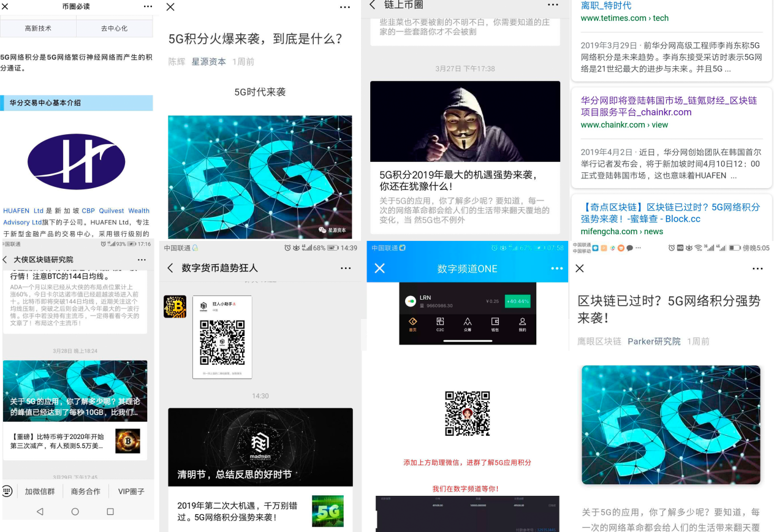The image size is (774, 532).
Task: Open the 离职_特时代 search result
Action: click(605, 6)
